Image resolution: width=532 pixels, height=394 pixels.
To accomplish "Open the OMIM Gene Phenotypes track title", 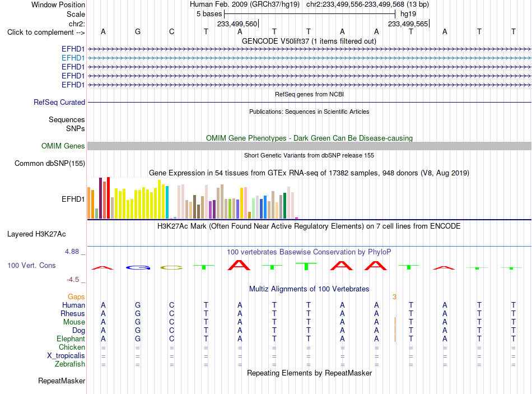I will [x=309, y=138].
